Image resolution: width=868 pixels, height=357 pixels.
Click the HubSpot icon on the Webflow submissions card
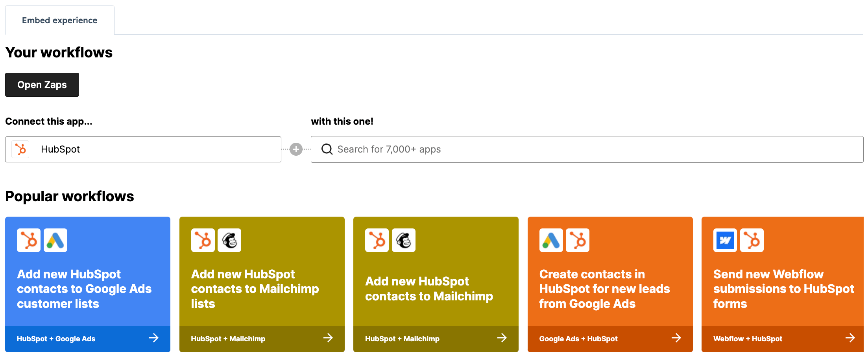752,240
